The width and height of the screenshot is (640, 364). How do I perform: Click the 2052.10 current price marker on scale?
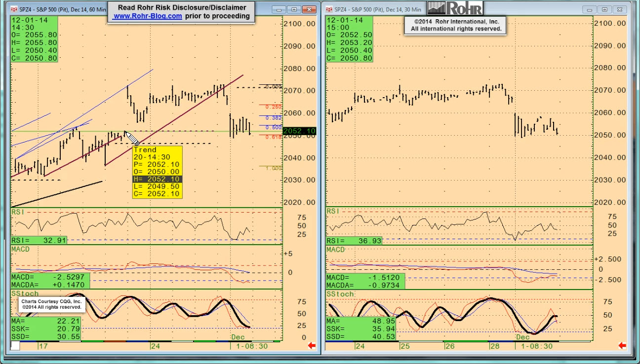click(x=300, y=131)
